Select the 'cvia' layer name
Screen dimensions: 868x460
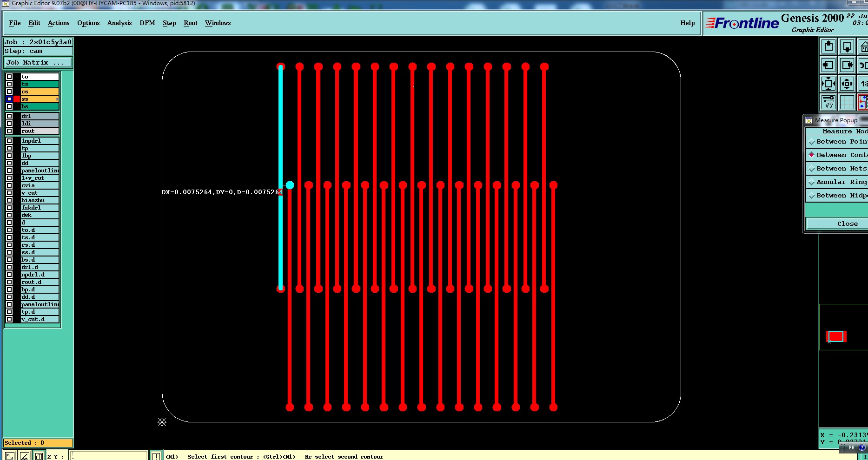coord(40,185)
